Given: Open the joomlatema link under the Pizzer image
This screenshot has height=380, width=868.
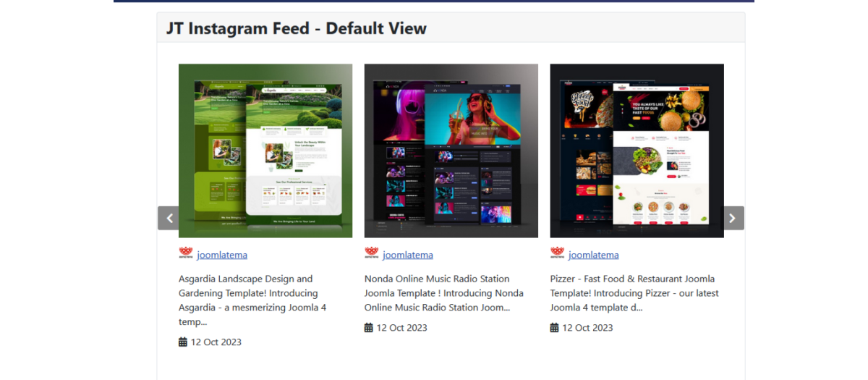Looking at the screenshot, I should point(593,255).
